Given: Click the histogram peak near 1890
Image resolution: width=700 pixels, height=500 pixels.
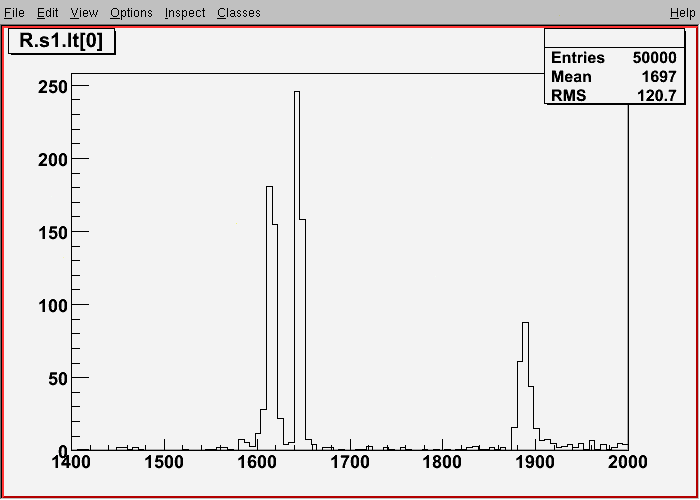Looking at the screenshot, I should click(x=525, y=384).
